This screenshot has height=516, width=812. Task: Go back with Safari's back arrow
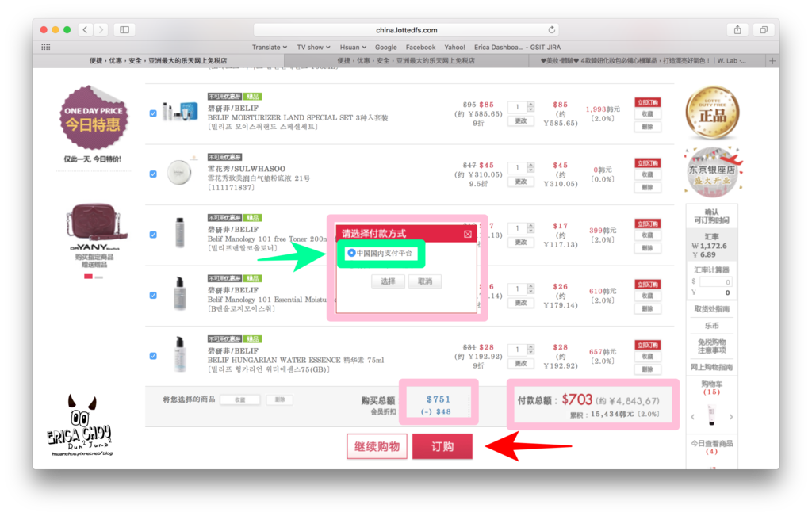(86, 29)
